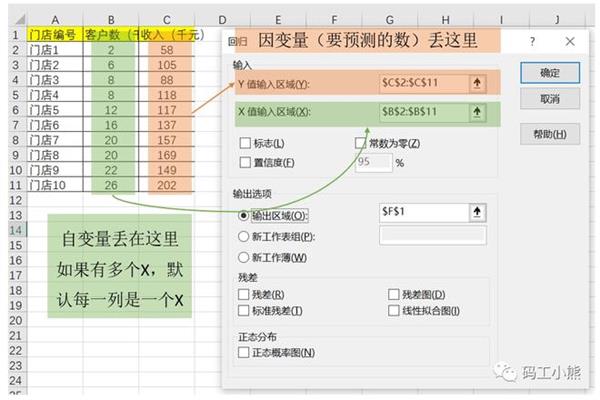Select row 14 header
Image resolution: width=600 pixels, height=400 pixels.
coord(16,230)
